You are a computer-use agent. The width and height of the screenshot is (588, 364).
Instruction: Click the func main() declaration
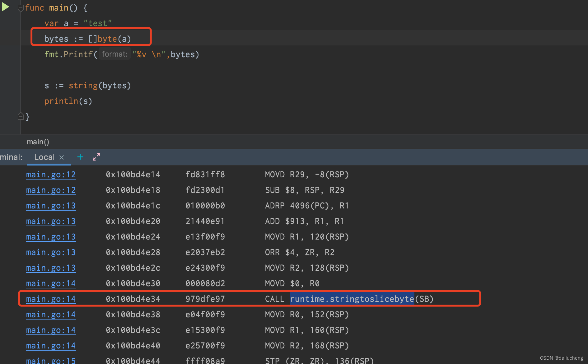[56, 8]
